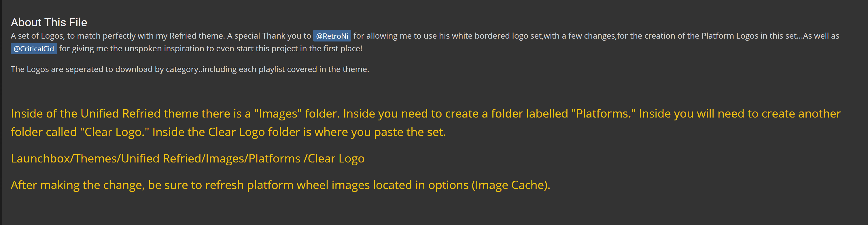This screenshot has width=868, height=225.
Task: Click the words 'Refried theme' in the first sentence
Action: 197,36
